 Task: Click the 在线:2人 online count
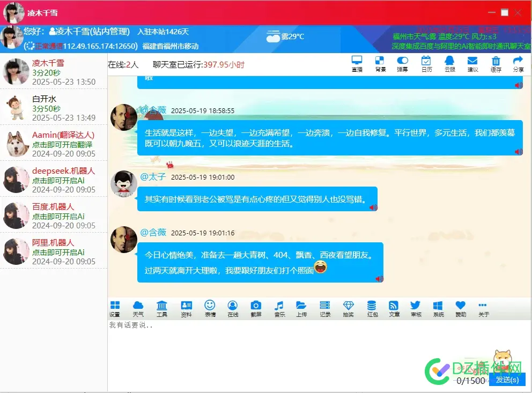(x=123, y=64)
